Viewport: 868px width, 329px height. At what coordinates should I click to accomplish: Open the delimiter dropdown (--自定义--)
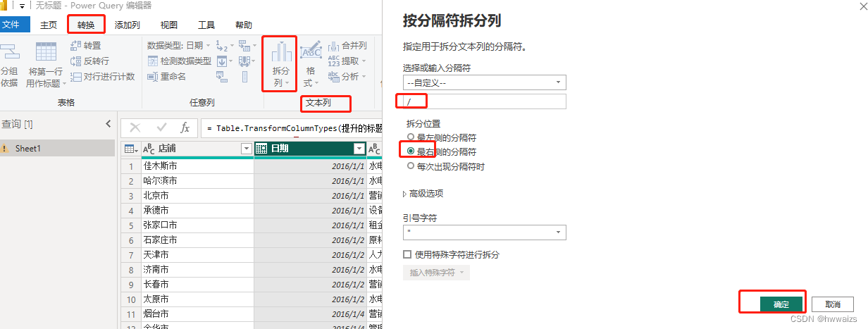484,82
